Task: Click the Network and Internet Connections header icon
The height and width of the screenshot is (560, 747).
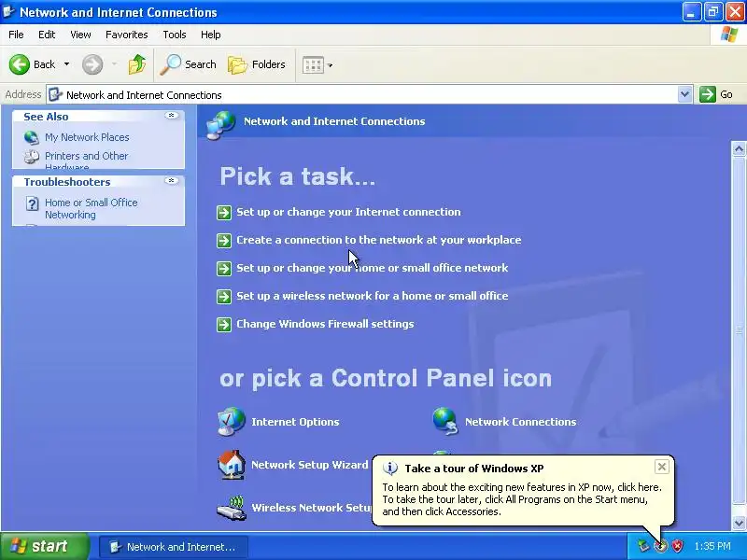Action: pyautogui.click(x=220, y=125)
